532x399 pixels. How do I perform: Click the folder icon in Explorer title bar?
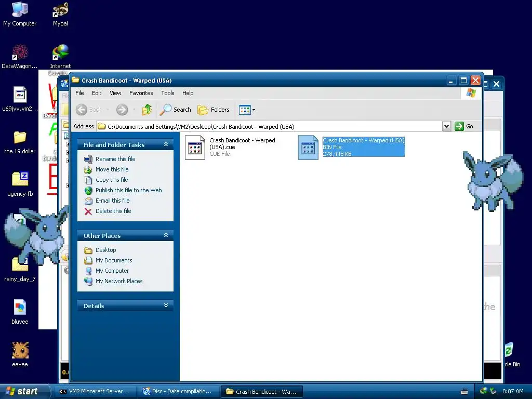[x=75, y=81]
